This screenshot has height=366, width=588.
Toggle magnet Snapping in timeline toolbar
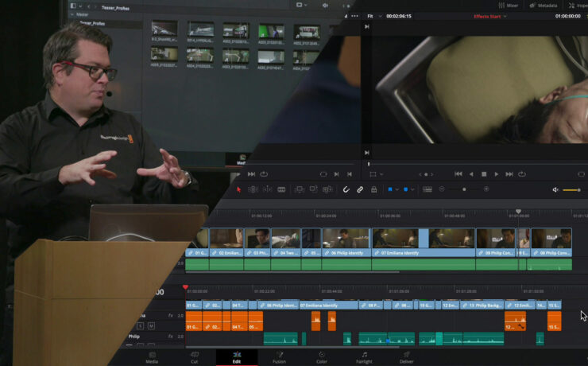click(x=346, y=189)
